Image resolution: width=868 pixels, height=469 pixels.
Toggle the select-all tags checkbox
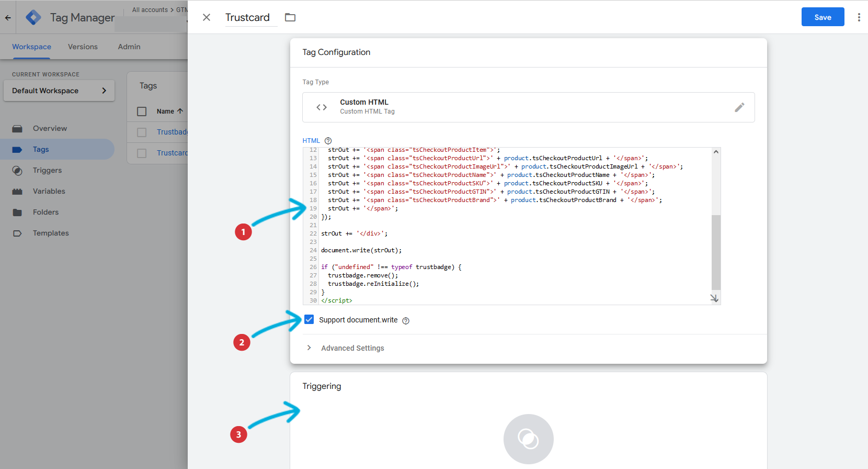point(142,111)
